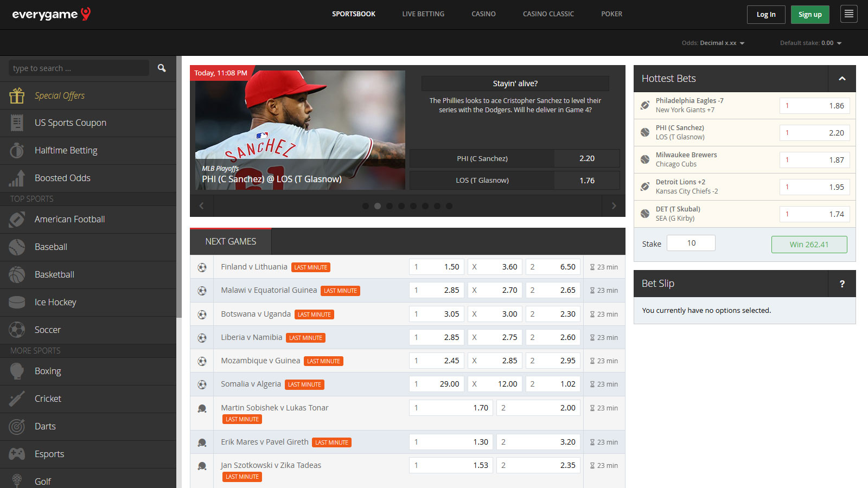The image size is (868, 488).
Task: Toggle draw odds 12.00 for Somalia v Algeria
Action: (x=495, y=384)
